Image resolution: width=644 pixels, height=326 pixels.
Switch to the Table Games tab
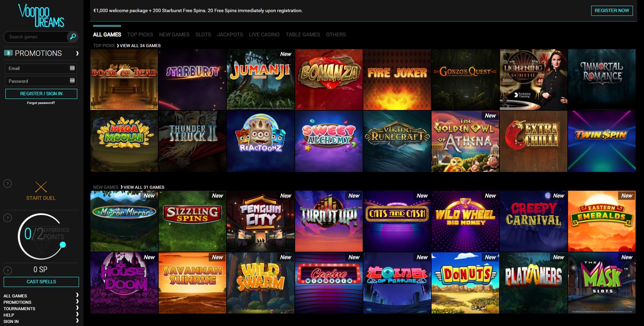[x=303, y=34]
